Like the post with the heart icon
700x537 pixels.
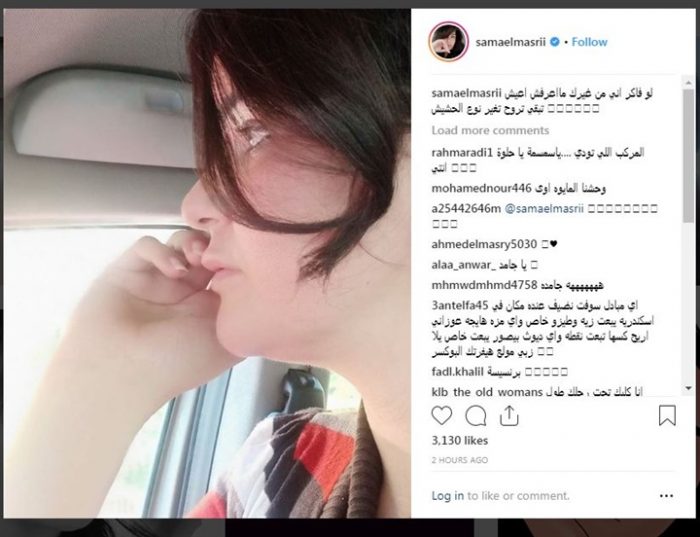tap(442, 416)
